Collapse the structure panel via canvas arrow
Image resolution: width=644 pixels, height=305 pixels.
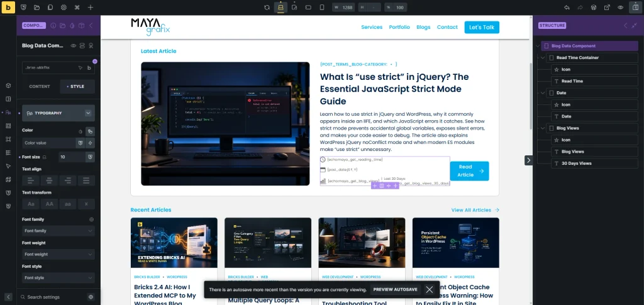528,160
